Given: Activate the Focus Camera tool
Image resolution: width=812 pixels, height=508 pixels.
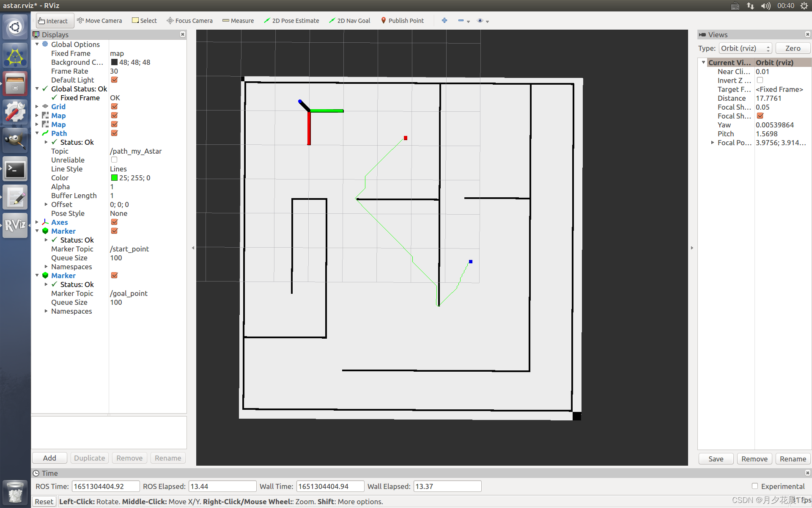Looking at the screenshot, I should point(189,21).
